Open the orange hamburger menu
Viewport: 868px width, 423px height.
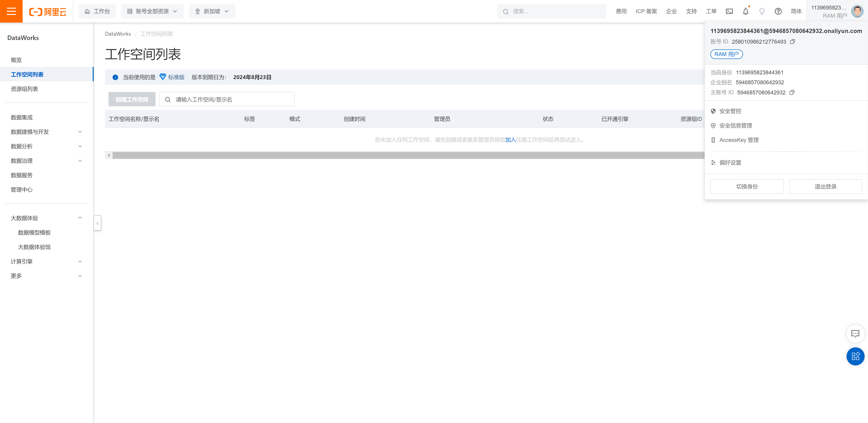pyautogui.click(x=11, y=11)
